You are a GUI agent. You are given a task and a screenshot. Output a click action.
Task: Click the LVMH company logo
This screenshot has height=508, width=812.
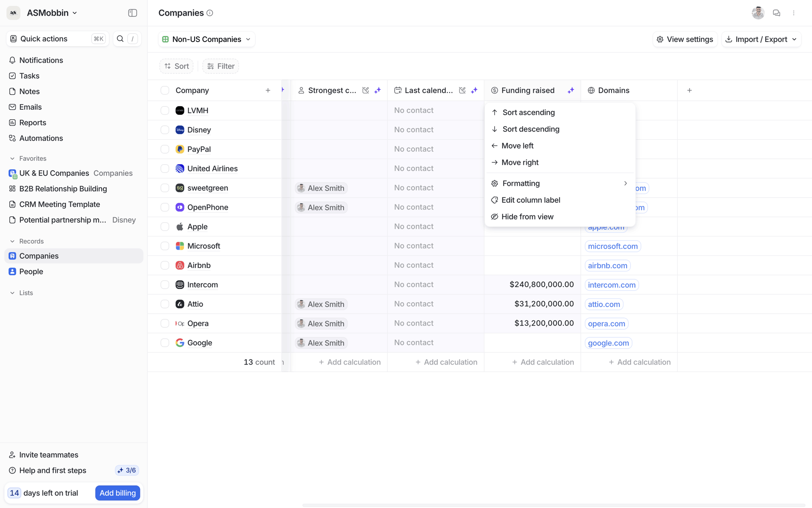click(180, 110)
